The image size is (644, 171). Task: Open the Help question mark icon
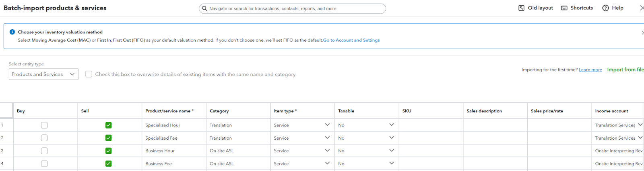coord(605,8)
